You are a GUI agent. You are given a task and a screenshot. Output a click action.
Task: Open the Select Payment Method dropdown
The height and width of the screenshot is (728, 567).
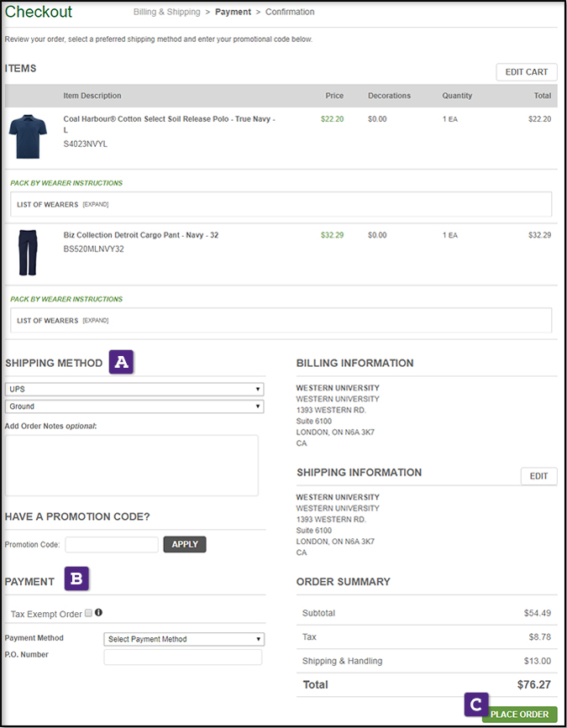coord(184,639)
